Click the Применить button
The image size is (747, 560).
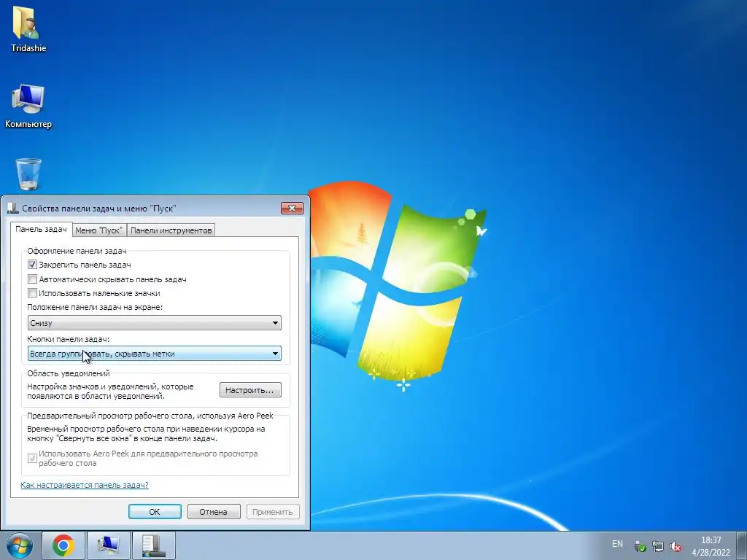[273, 511]
